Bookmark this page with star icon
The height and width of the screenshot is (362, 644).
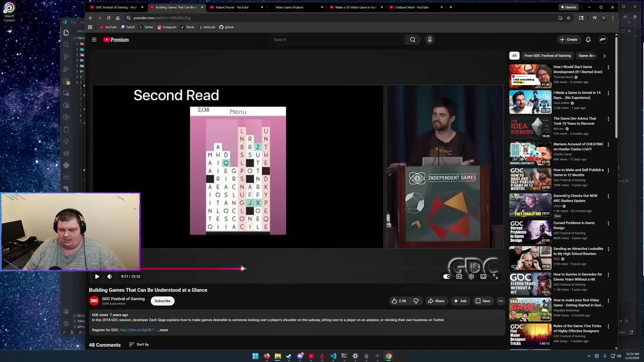click(x=569, y=18)
